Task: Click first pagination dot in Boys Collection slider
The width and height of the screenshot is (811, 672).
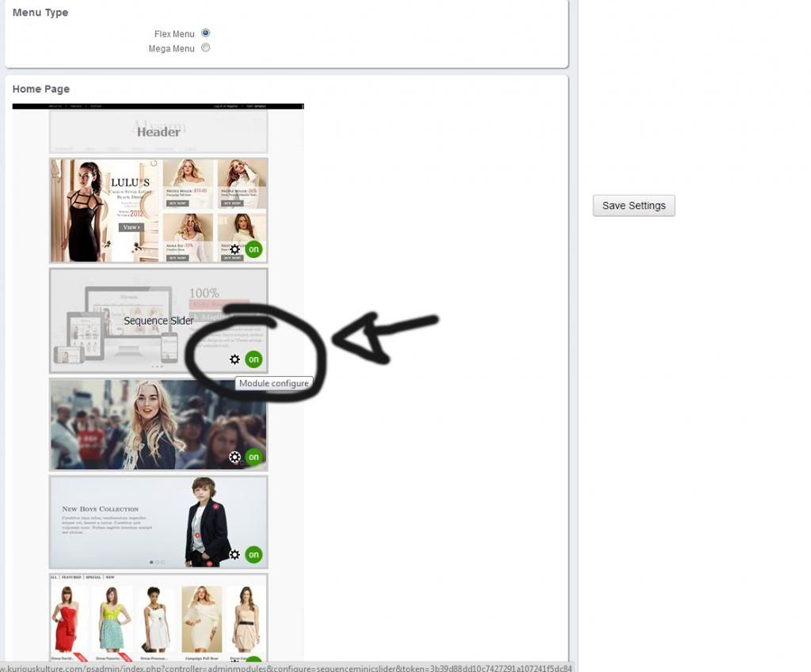Action: click(x=151, y=562)
